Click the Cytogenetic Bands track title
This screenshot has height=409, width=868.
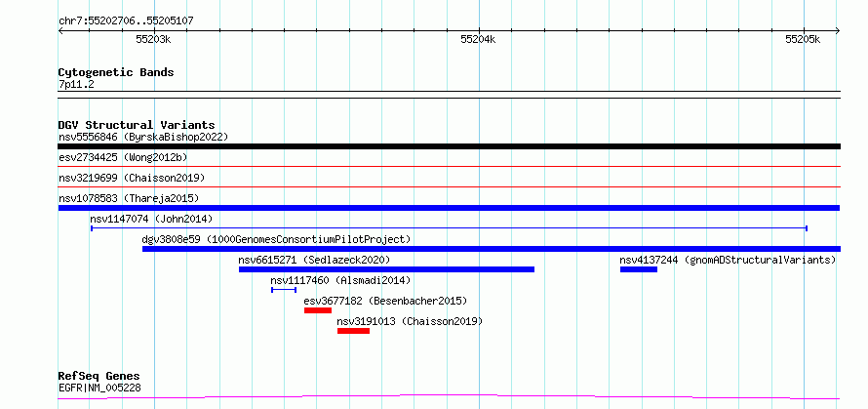pos(116,72)
